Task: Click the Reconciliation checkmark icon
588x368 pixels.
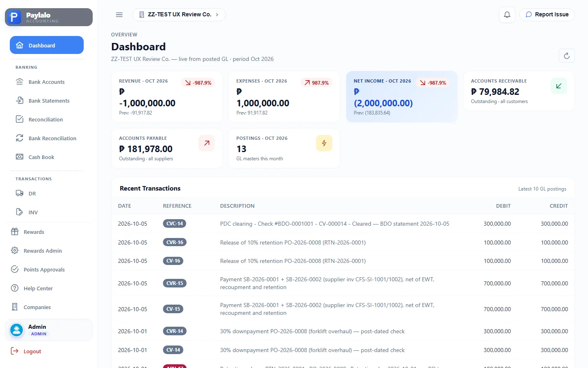Action: click(20, 119)
